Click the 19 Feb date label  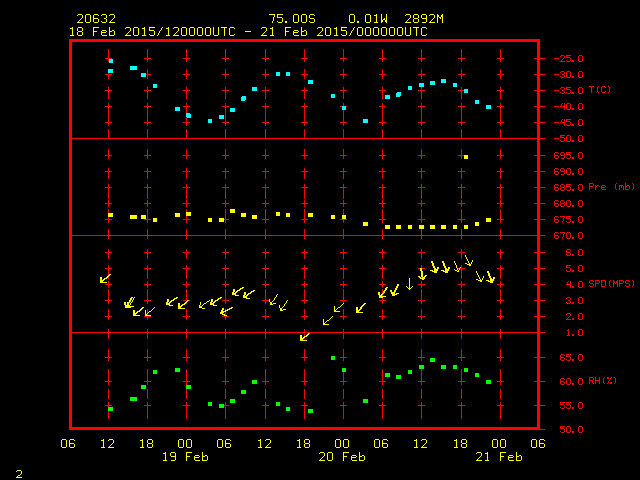pyautogui.click(x=185, y=457)
